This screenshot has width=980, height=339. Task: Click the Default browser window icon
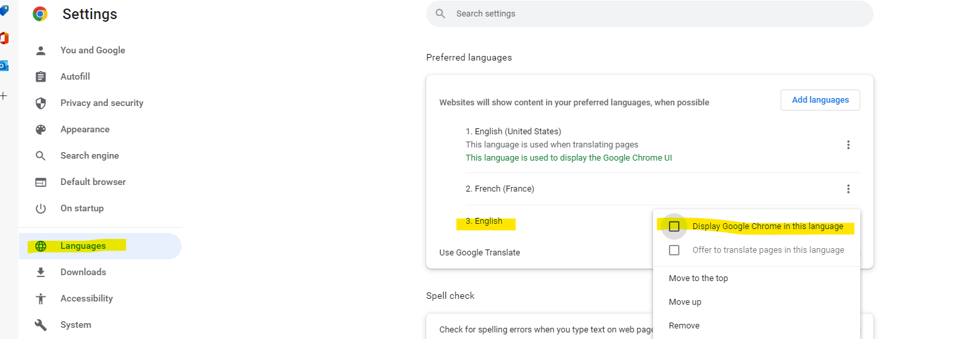click(x=41, y=182)
